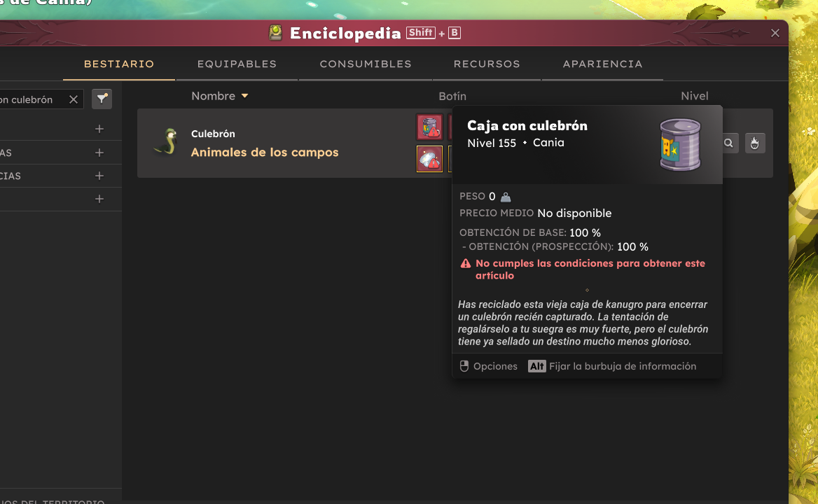Switch to the APARIENCIA tab
This screenshot has height=504, width=818.
coord(602,64)
